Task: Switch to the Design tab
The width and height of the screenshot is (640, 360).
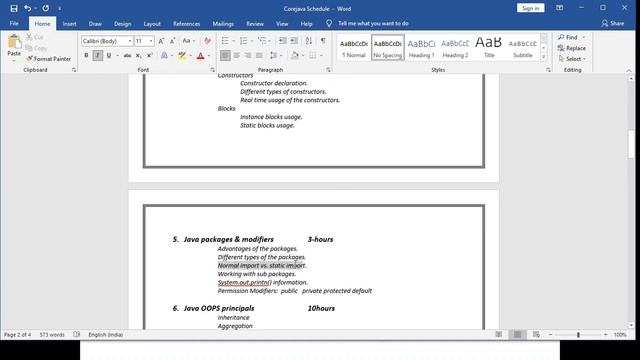Action: click(122, 24)
